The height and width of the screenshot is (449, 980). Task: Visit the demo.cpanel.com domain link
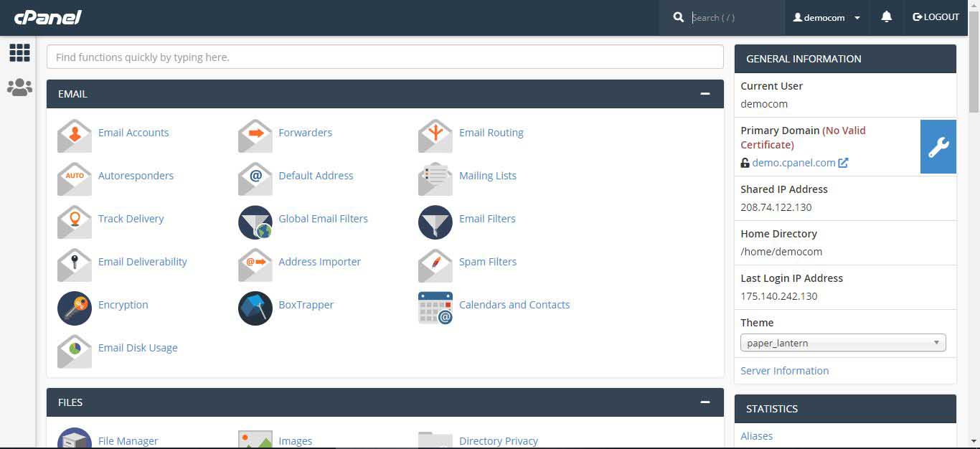click(x=793, y=163)
